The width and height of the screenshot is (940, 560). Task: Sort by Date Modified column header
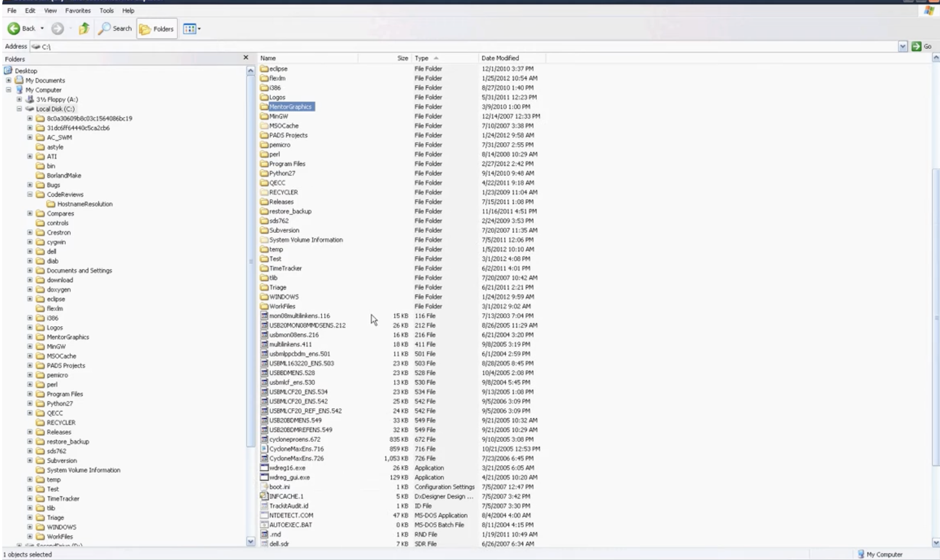click(500, 58)
